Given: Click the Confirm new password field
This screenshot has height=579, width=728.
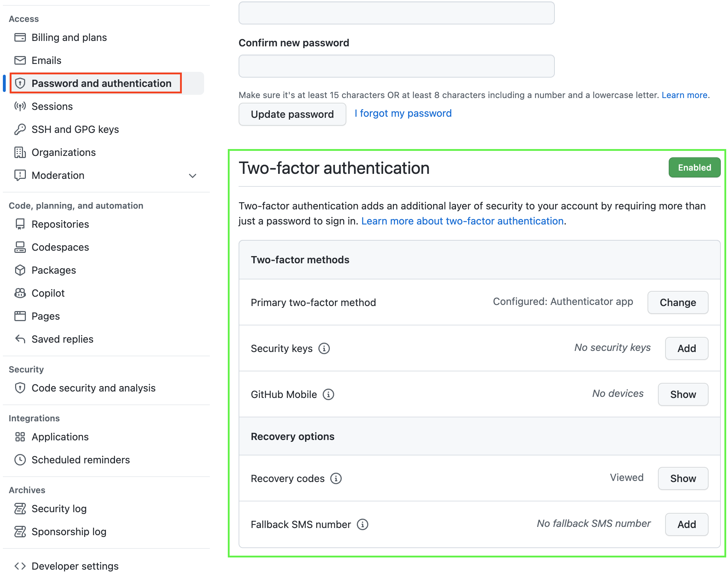Looking at the screenshot, I should pos(396,66).
